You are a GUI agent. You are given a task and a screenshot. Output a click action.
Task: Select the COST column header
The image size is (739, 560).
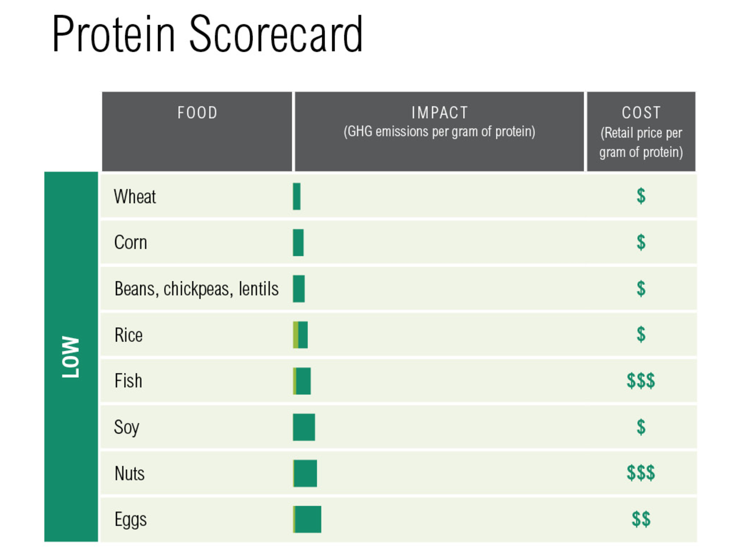(x=641, y=113)
